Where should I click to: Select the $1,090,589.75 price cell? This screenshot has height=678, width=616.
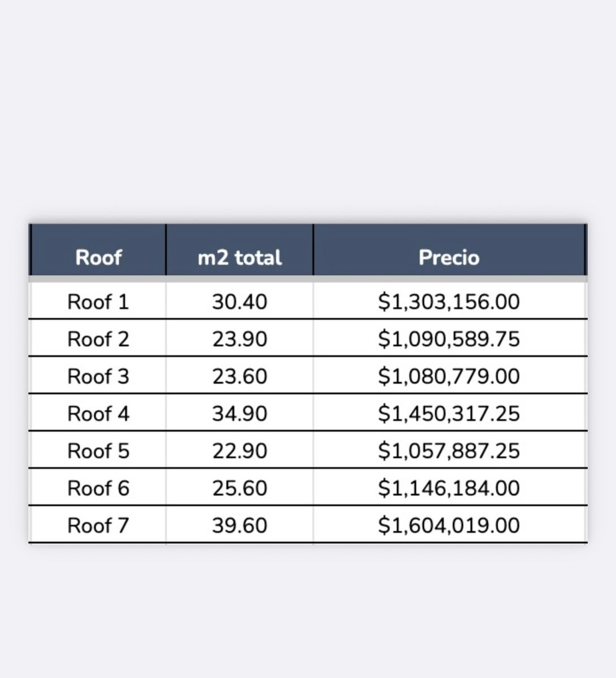449,339
